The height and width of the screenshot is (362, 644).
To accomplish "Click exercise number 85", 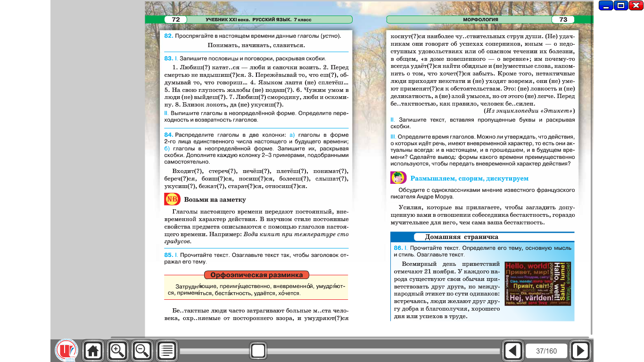I will [x=169, y=255].
